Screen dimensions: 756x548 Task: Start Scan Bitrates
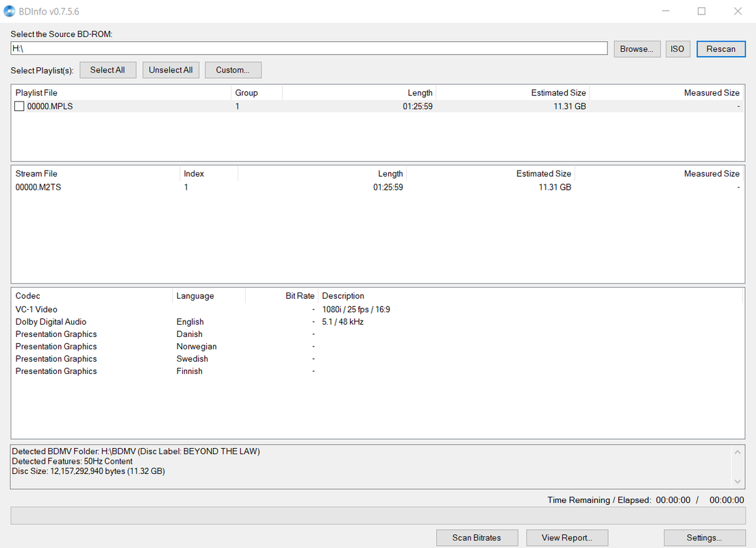tap(477, 538)
